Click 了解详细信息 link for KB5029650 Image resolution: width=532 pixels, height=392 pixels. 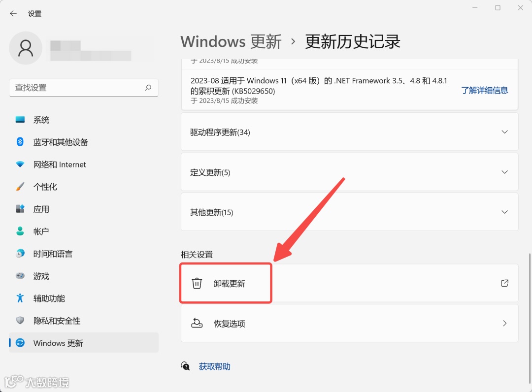[485, 90]
